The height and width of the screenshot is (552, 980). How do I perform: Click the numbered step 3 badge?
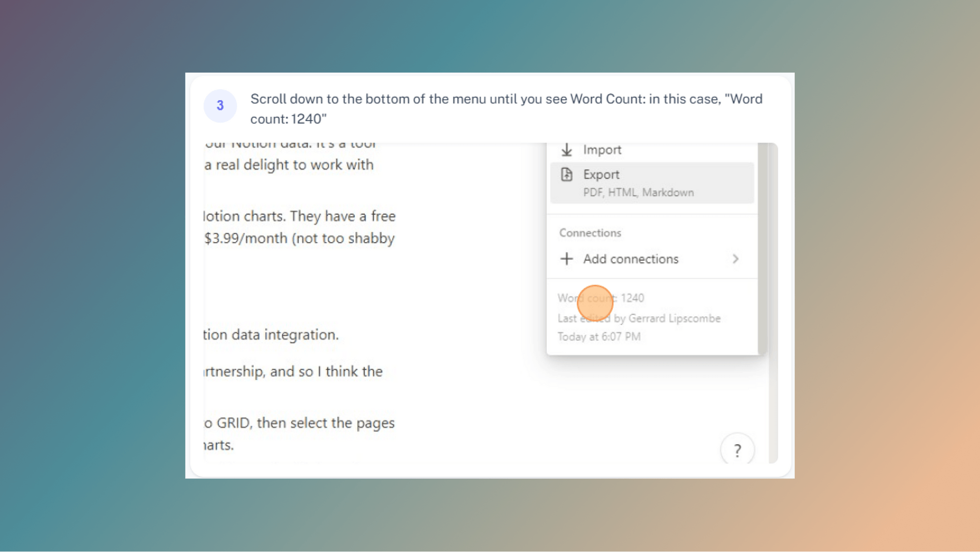coord(220,105)
